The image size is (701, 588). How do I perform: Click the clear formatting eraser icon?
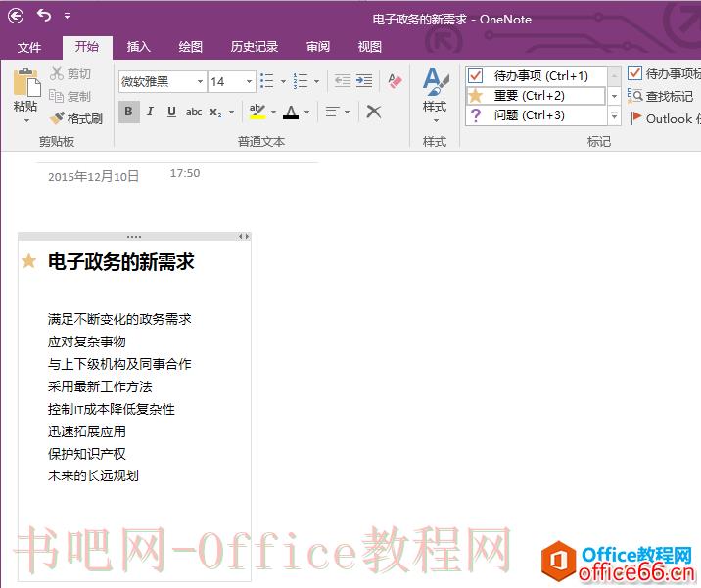pos(395,81)
